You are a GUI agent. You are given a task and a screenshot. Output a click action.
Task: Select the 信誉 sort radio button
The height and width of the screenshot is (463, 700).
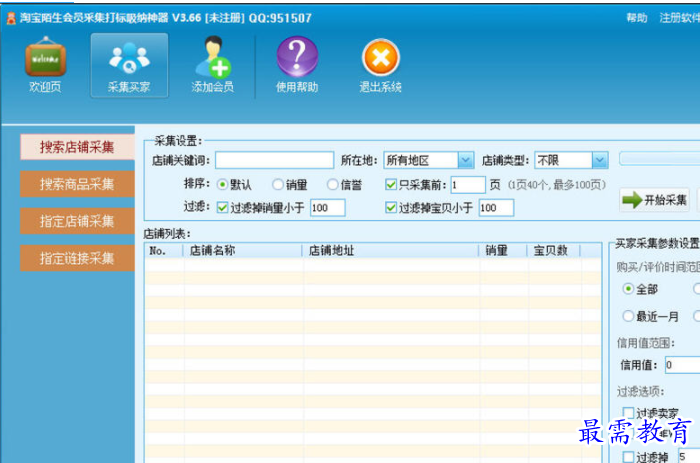pyautogui.click(x=333, y=184)
